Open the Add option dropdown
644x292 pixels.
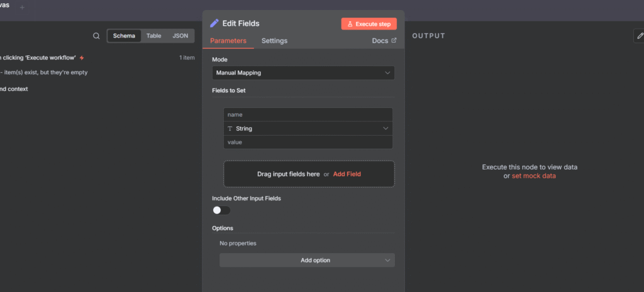click(x=307, y=260)
